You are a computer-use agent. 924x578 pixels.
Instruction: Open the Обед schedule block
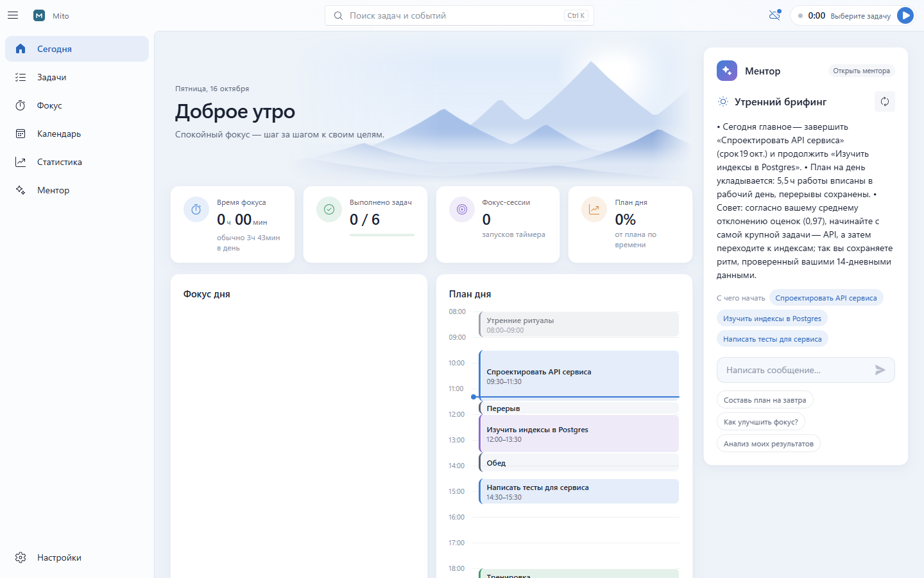[x=579, y=462]
